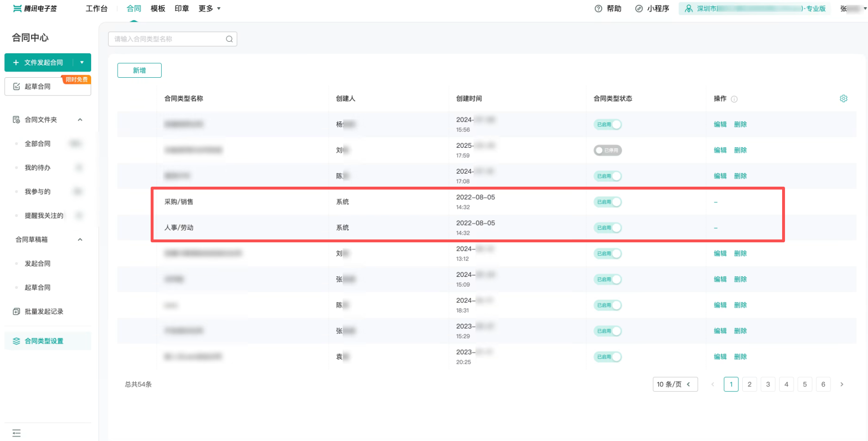868x441 pixels.
Task: Click the 新增 button
Action: pyautogui.click(x=139, y=71)
